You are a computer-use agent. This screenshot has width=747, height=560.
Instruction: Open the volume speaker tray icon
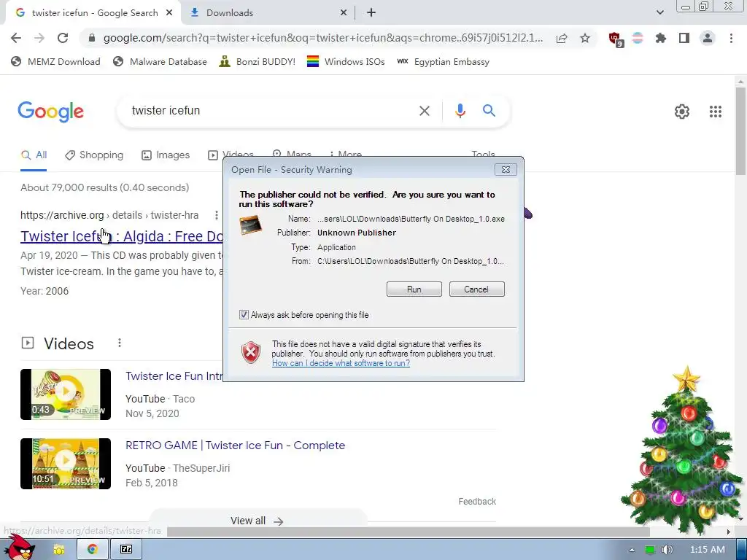[x=667, y=550]
